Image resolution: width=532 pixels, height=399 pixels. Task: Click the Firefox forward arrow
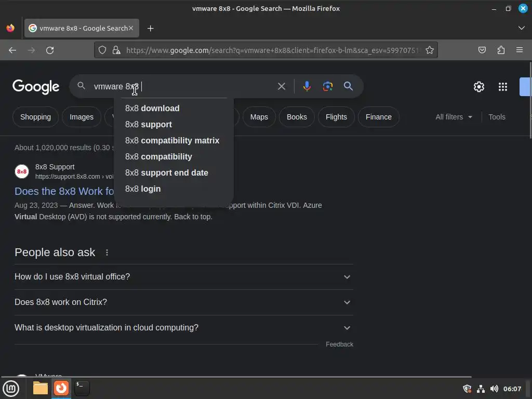[x=31, y=50]
